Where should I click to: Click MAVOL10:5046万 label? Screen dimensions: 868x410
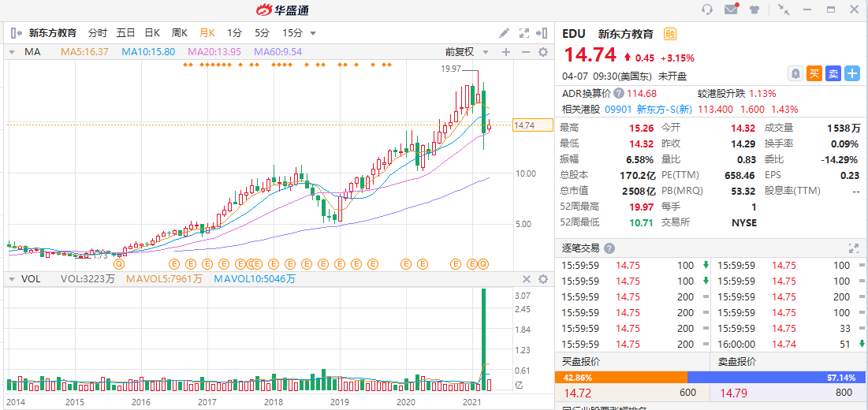click(x=255, y=279)
